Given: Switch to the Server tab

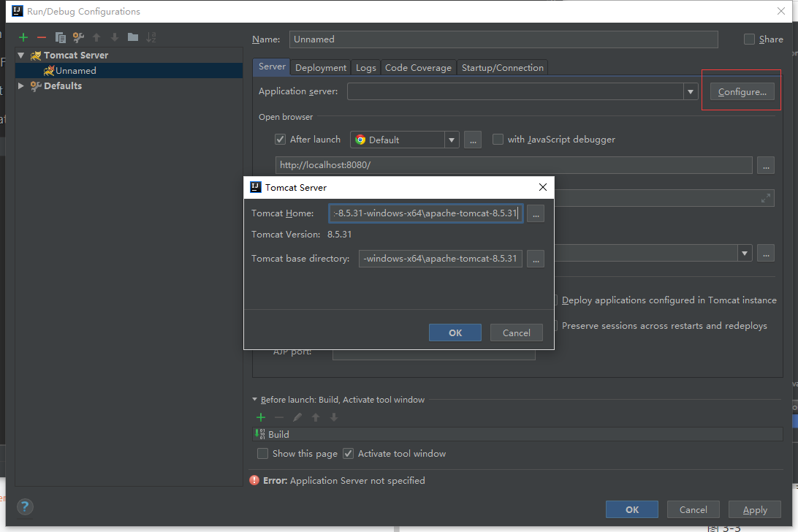Looking at the screenshot, I should click(x=272, y=66).
